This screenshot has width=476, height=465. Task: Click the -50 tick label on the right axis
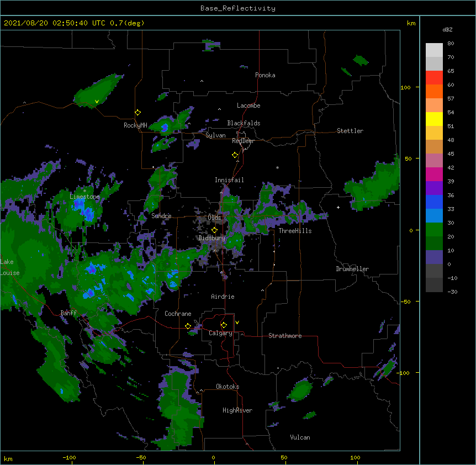coord(405,302)
